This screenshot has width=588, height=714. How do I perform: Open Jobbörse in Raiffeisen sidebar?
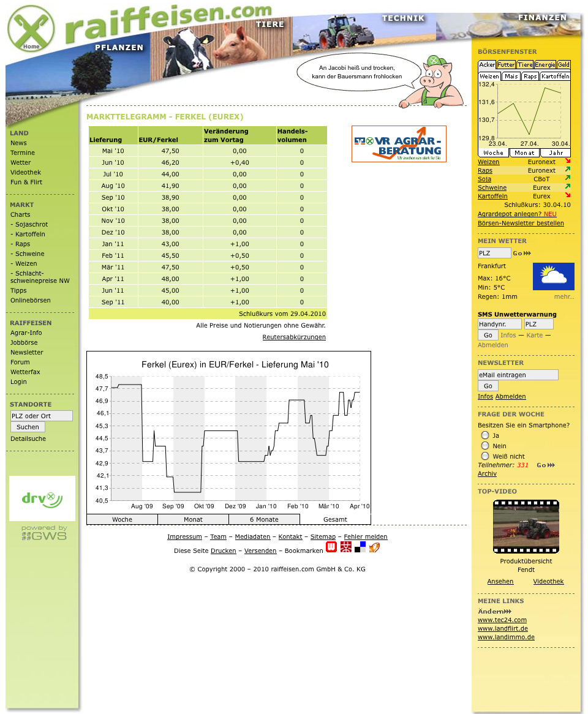tap(24, 342)
